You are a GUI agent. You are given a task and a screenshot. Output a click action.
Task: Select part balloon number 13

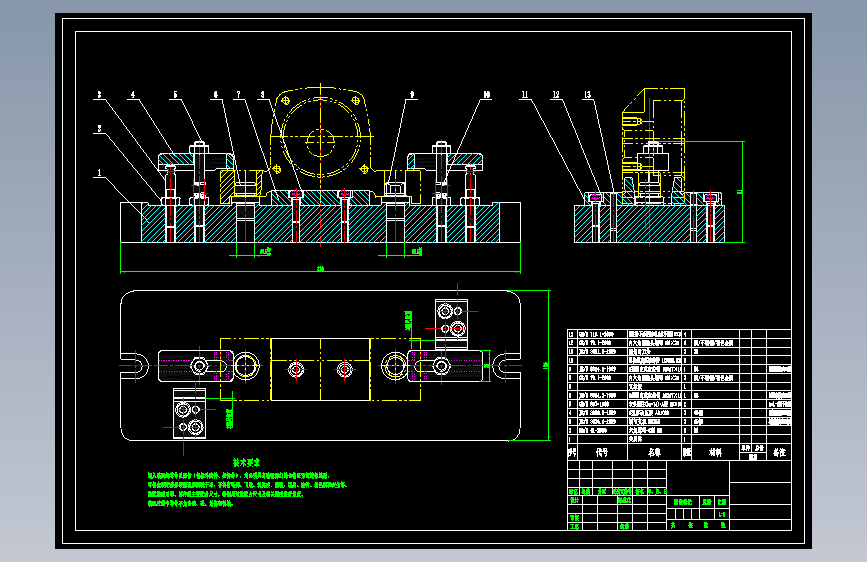587,95
